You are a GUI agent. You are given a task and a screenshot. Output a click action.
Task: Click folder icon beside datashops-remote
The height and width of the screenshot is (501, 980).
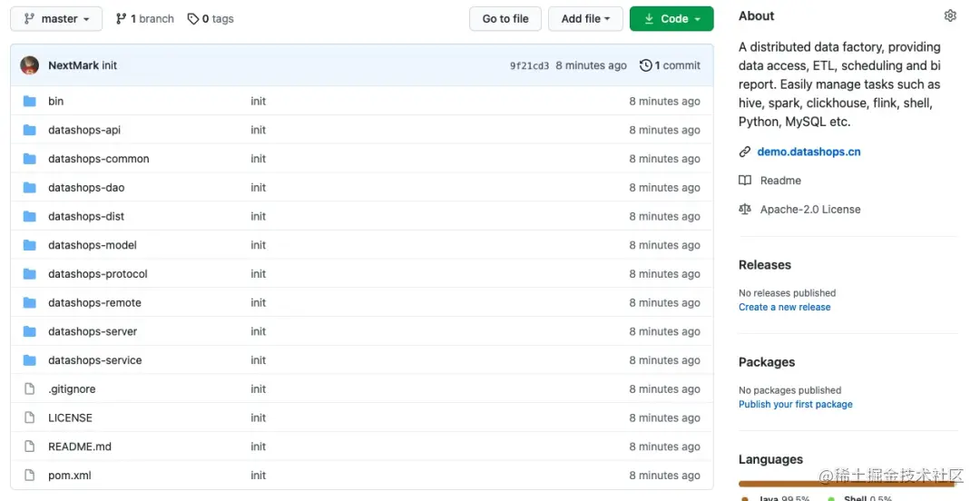point(29,303)
